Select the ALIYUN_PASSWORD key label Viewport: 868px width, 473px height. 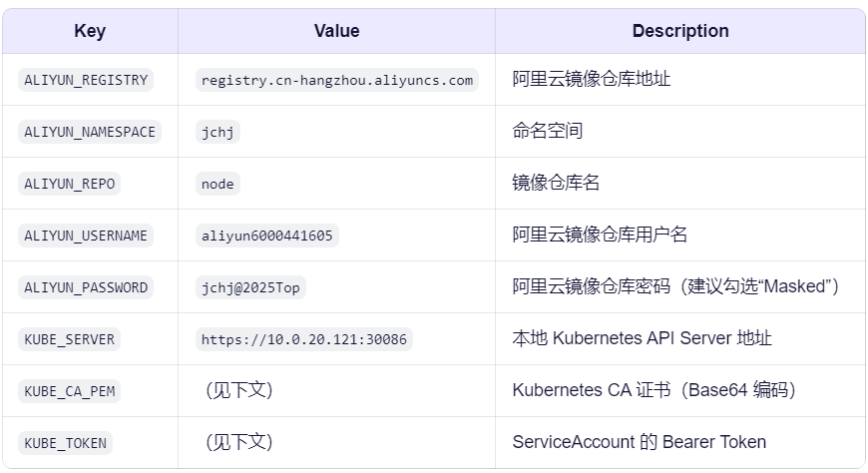86,287
